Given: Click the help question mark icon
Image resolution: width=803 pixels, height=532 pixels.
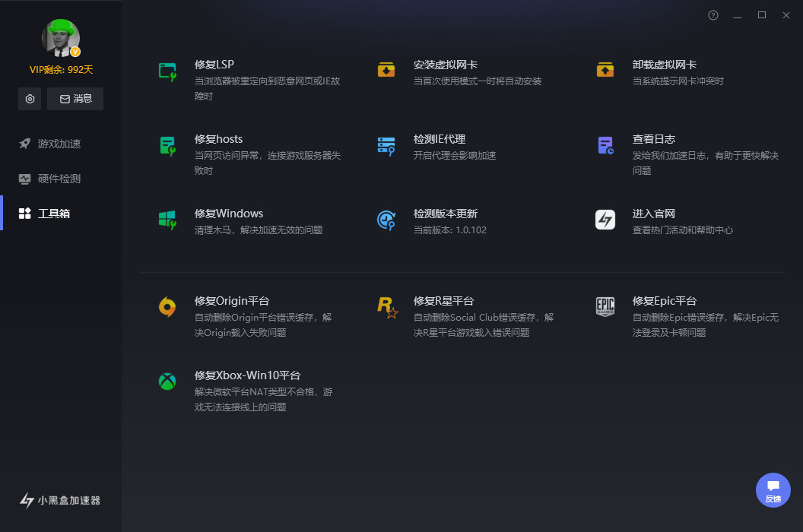Looking at the screenshot, I should 713,14.
